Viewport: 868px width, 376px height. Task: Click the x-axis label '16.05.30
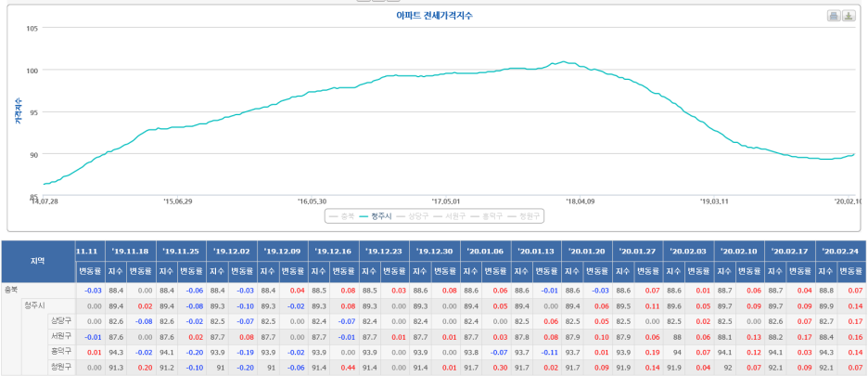click(312, 201)
